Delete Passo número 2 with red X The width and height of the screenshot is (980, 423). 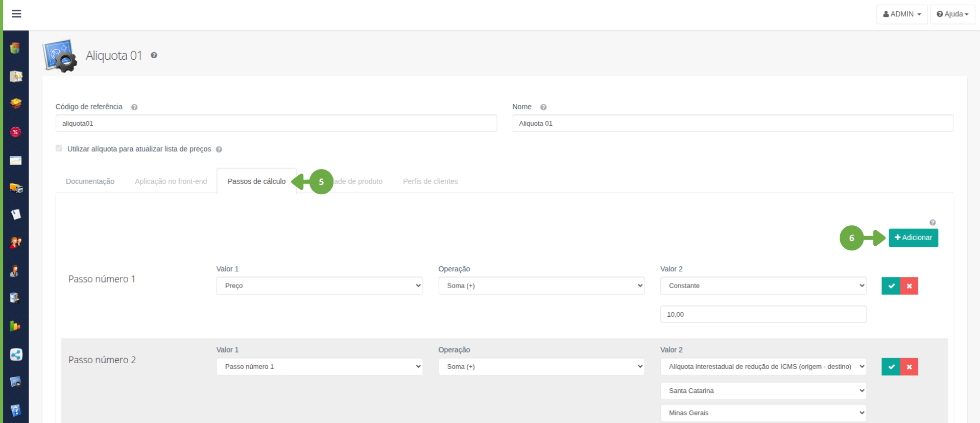910,367
